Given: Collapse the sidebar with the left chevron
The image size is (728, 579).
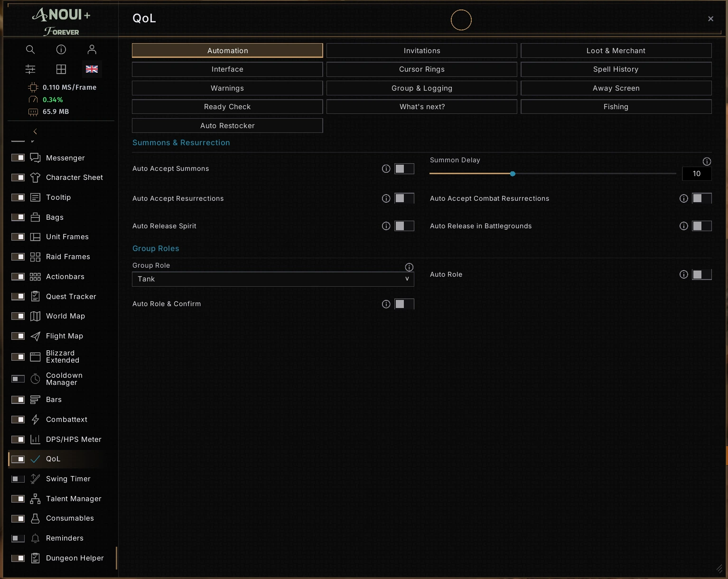Looking at the screenshot, I should [x=35, y=131].
